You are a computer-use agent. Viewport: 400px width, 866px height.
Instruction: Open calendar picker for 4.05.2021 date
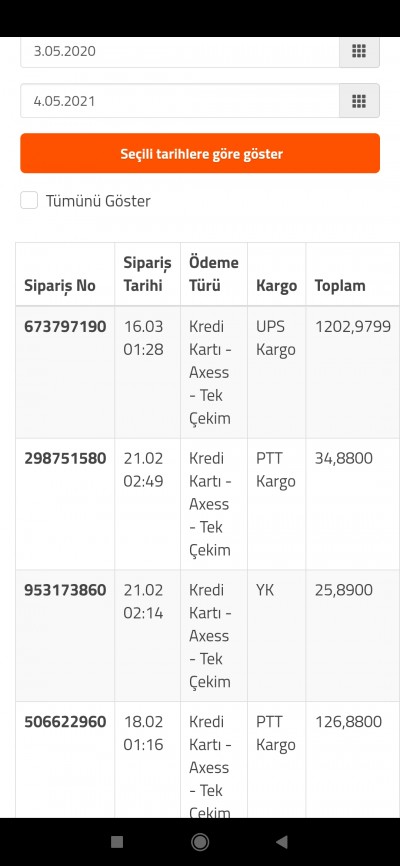pyautogui.click(x=359, y=101)
